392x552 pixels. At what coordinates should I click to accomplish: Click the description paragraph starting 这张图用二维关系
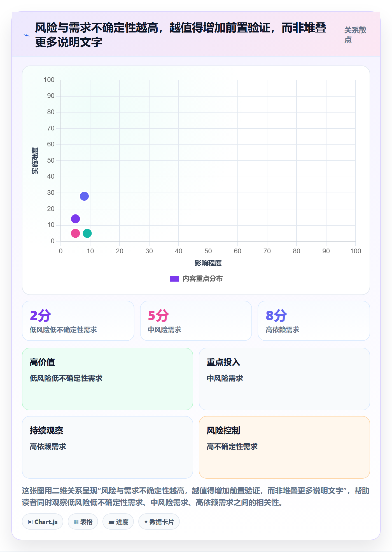coord(196,497)
